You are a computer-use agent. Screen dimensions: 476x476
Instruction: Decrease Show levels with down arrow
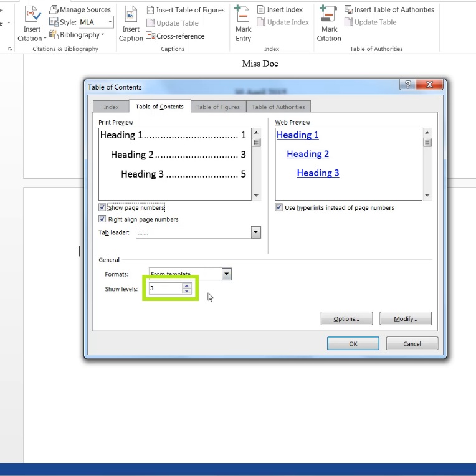point(187,291)
